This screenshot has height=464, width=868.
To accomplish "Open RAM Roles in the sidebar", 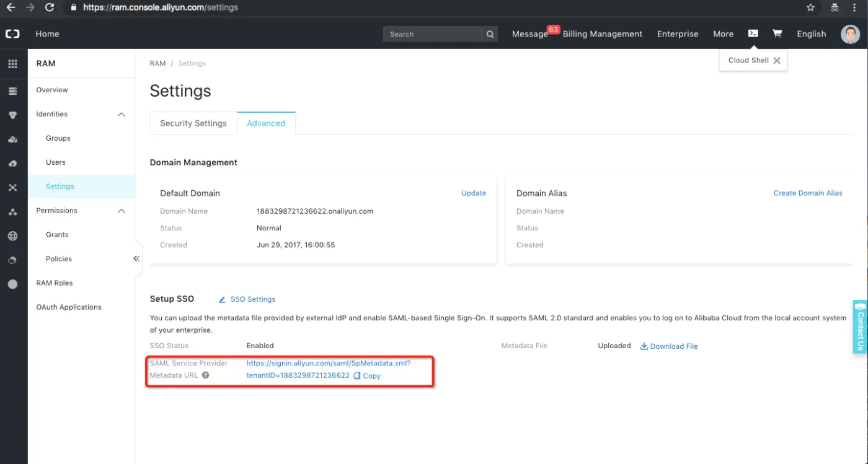I will [55, 283].
